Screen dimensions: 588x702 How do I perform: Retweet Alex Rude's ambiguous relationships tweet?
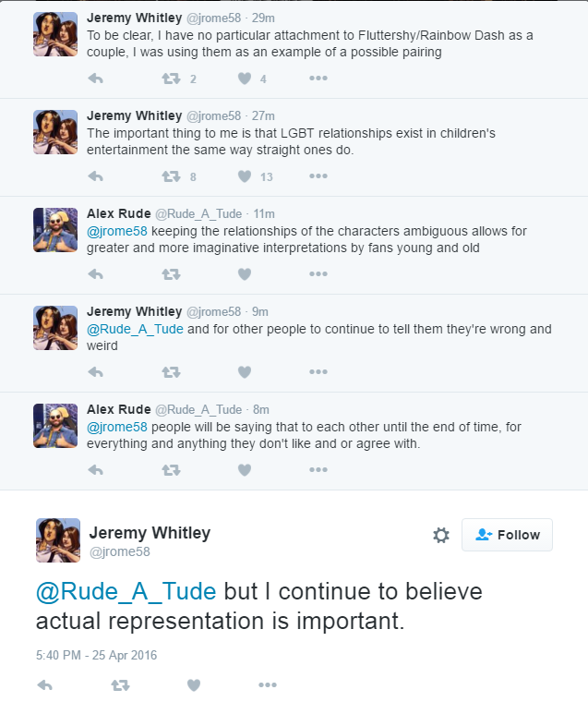171,274
